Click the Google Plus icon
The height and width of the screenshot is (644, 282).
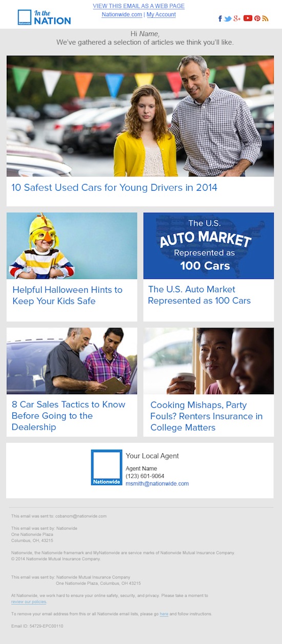click(237, 18)
